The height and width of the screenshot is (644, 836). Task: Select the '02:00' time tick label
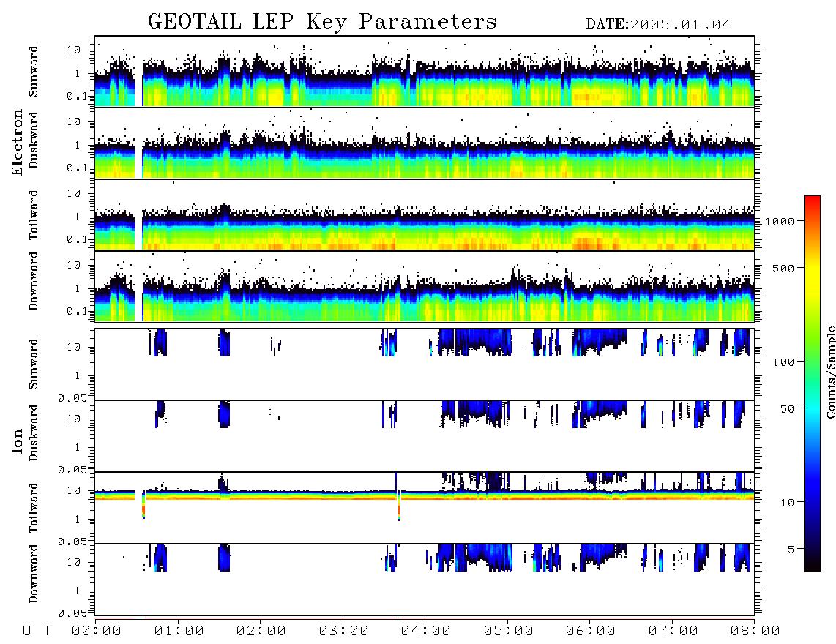261,632
